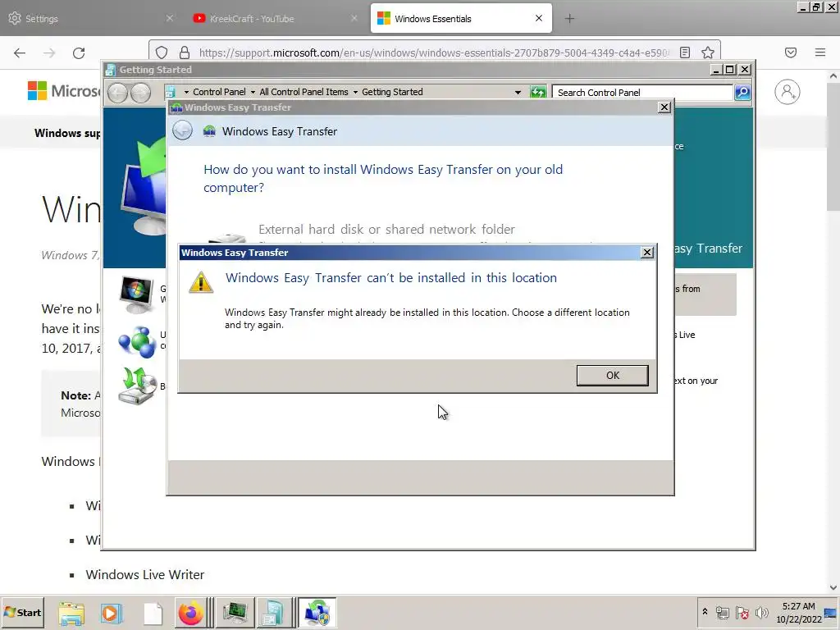Viewport: 840px width, 630px height.
Task: Click the back arrow in Windows Easy Transfer wizard
Action: point(183,130)
